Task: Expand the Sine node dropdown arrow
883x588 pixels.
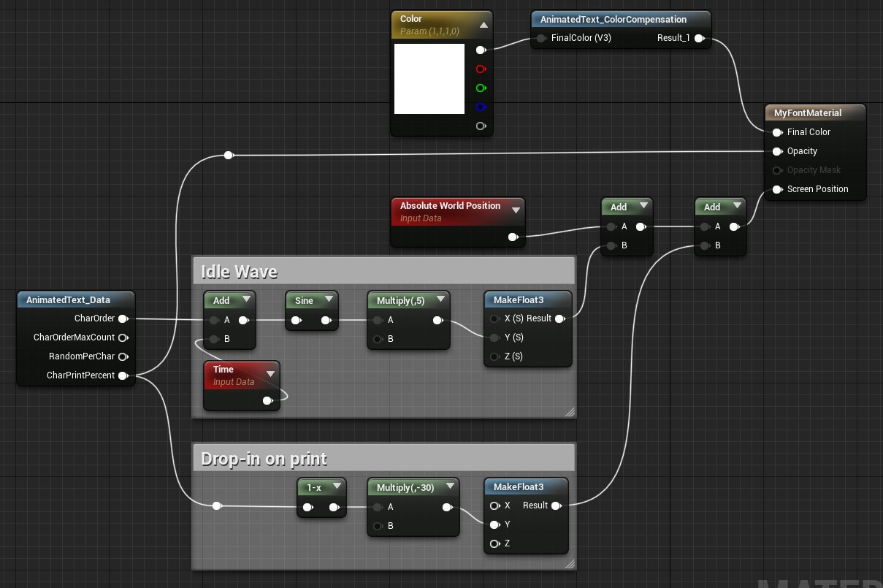Action: (x=329, y=299)
